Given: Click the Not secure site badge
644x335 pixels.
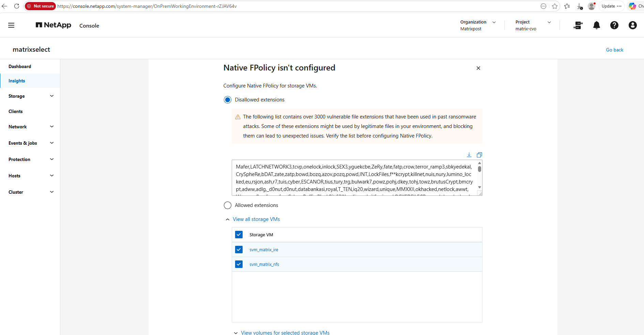Looking at the screenshot, I should [41, 6].
